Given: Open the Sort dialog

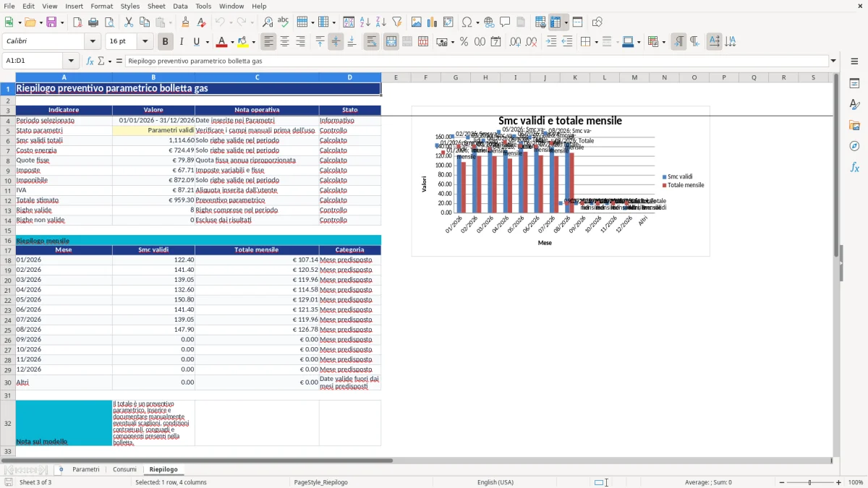Looking at the screenshot, I should pyautogui.click(x=349, y=22).
